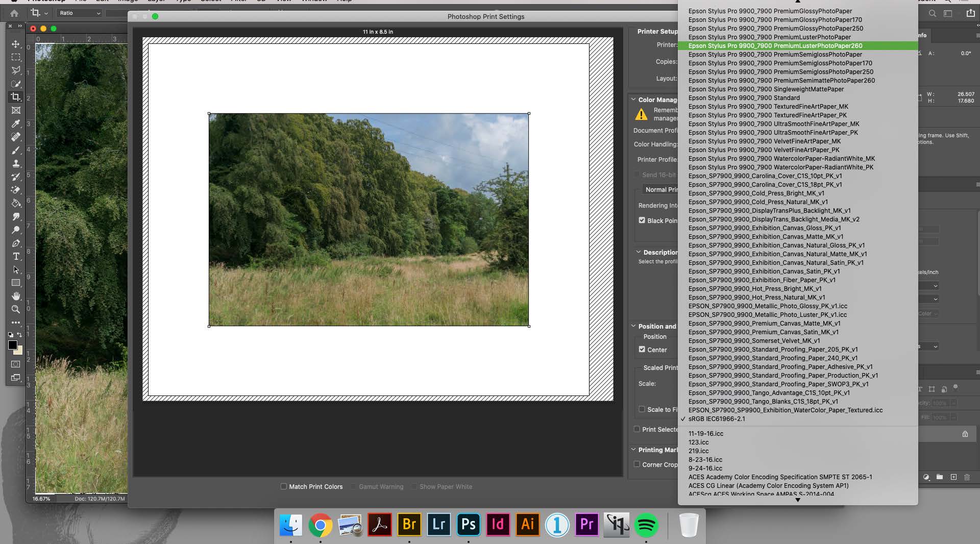Select the History Brush tool
This screenshot has height=544, width=980.
pos(16,177)
